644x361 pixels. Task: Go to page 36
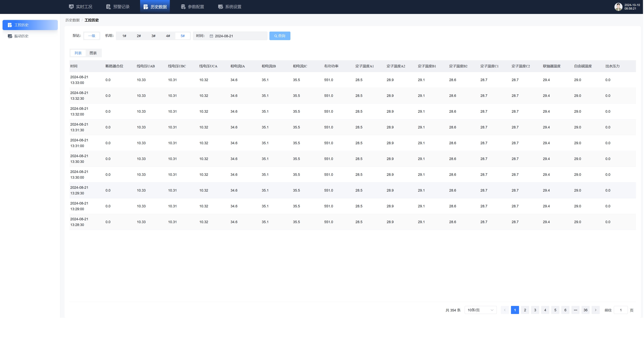585,310
